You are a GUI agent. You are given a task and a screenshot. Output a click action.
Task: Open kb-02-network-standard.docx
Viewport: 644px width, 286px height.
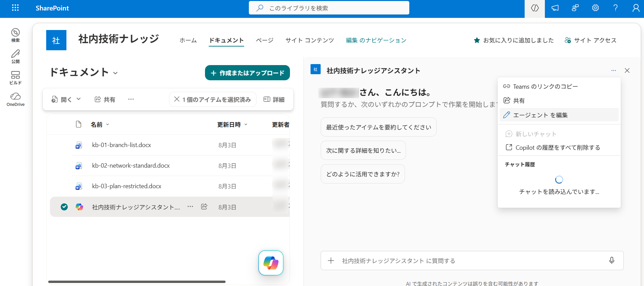(x=131, y=166)
